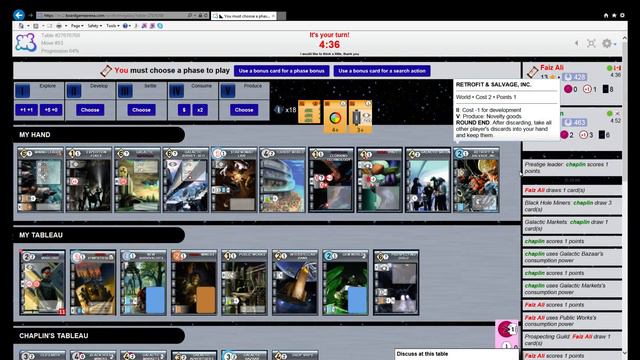Select the $ Consume trade option

pos(184,110)
